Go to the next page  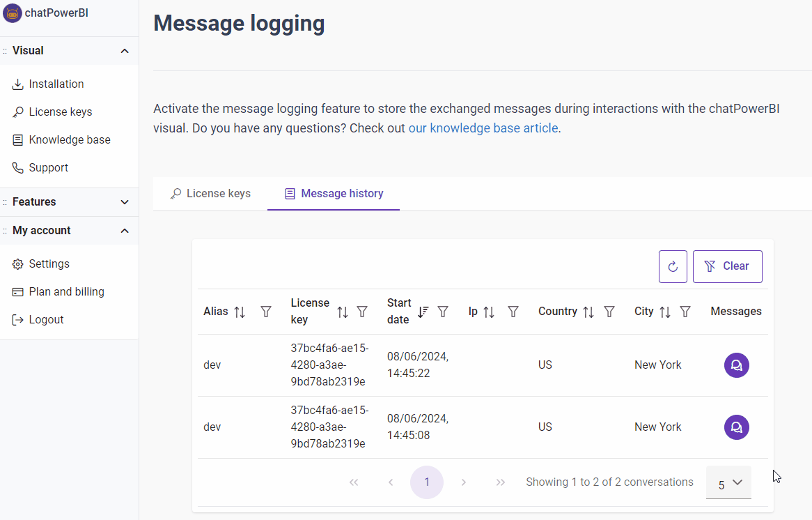tap(464, 482)
